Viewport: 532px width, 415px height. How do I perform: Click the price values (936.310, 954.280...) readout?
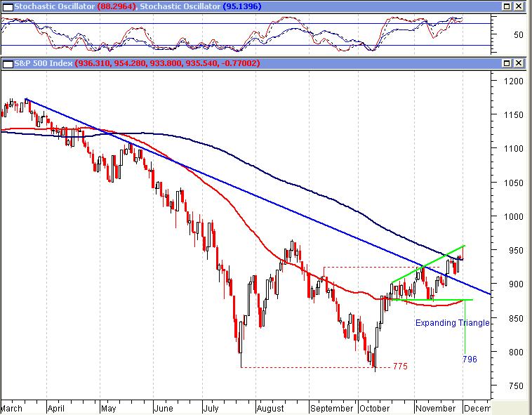coord(167,63)
